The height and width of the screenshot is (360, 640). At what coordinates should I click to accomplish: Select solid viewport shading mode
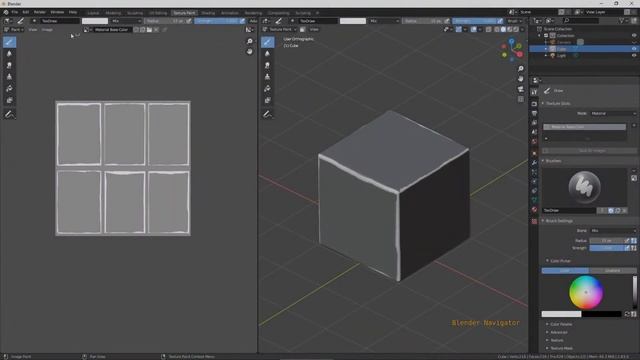(503, 29)
